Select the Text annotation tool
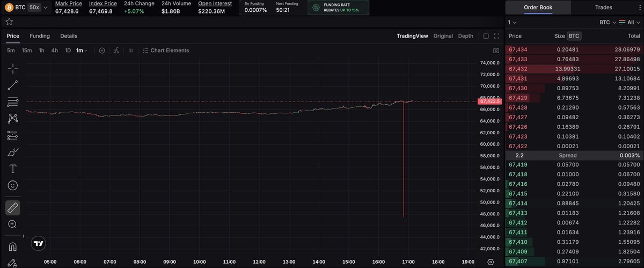Image resolution: width=644 pixels, height=268 pixels. (x=13, y=169)
